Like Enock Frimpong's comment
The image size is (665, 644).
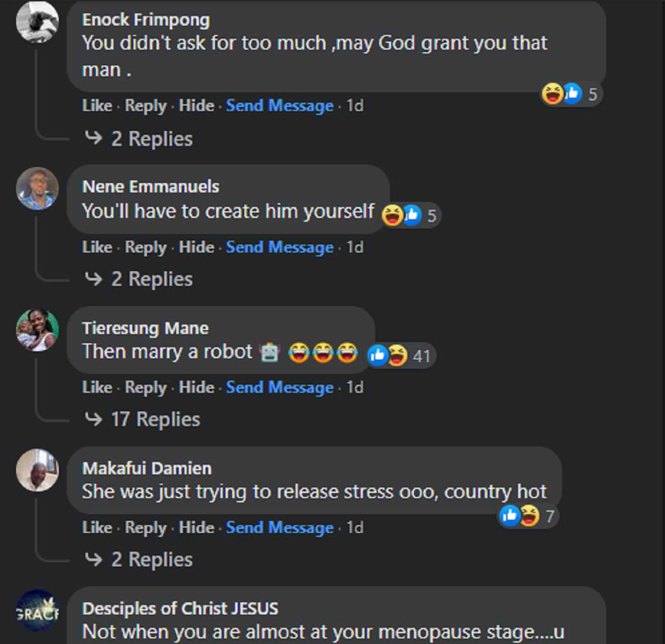pyautogui.click(x=97, y=106)
